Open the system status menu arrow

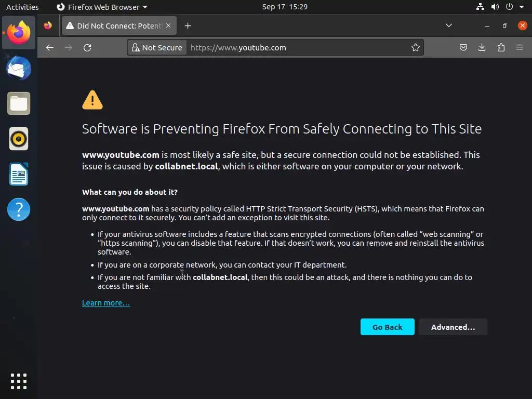[522, 7]
